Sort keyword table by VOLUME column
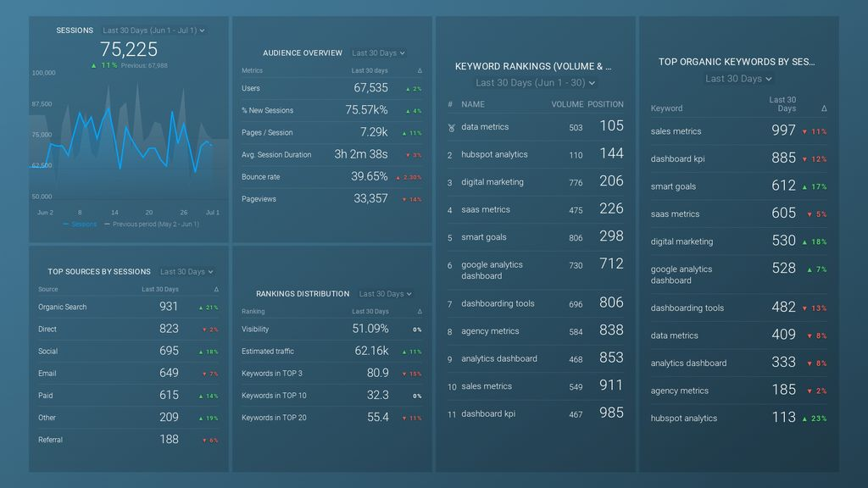This screenshot has height=488, width=868. click(x=567, y=104)
